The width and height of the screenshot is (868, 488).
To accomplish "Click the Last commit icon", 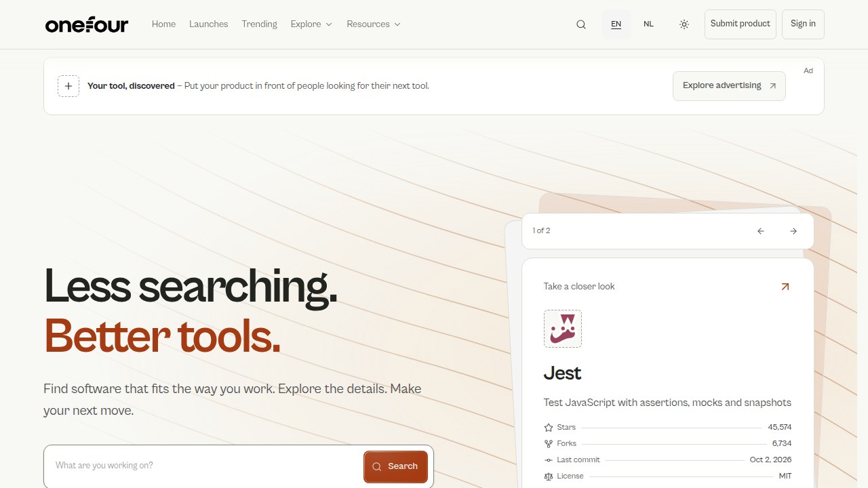I will [x=549, y=460].
